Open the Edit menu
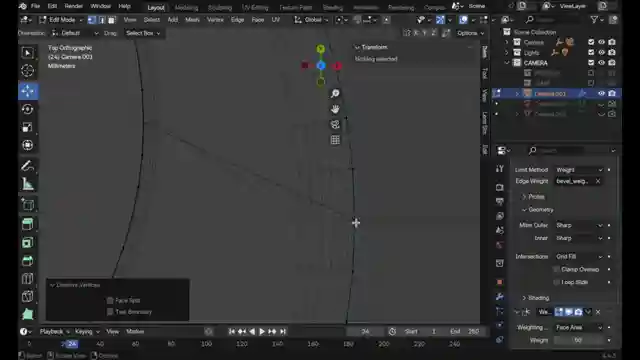This screenshot has width=640, height=360. point(52,6)
